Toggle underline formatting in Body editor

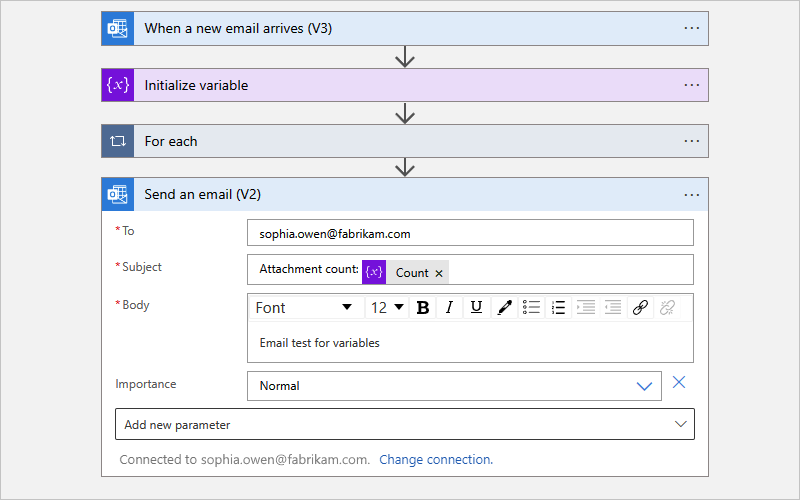477,308
